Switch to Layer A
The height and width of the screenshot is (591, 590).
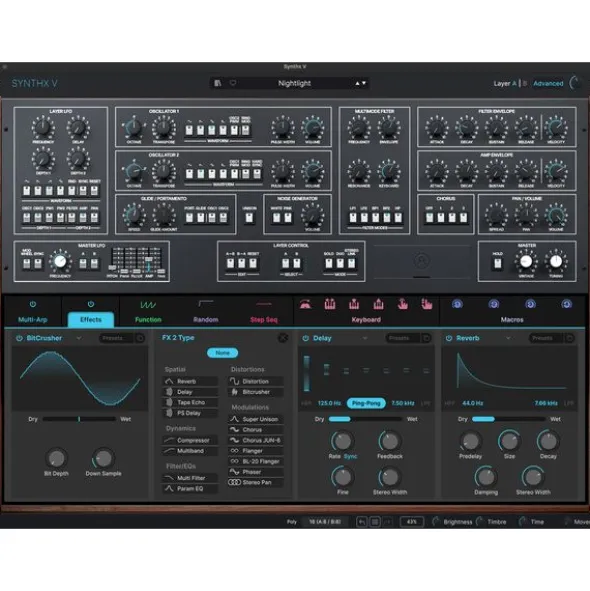514,83
